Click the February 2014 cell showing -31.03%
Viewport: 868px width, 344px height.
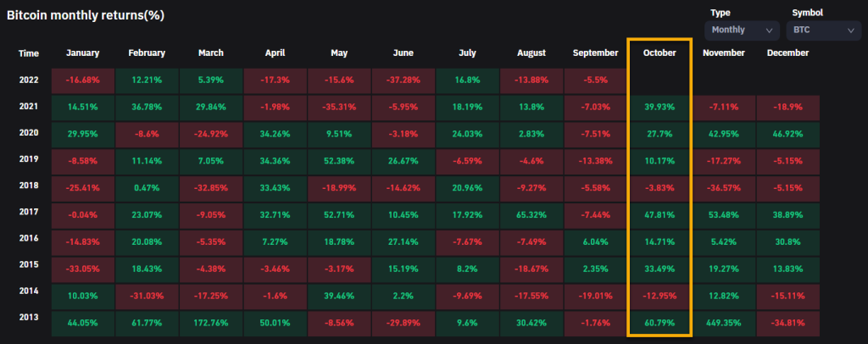(x=147, y=296)
